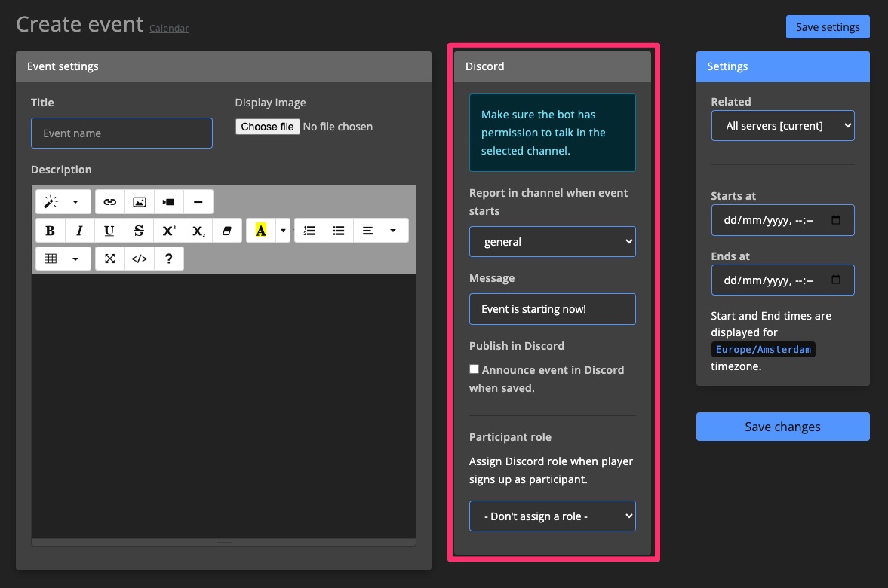
Task: Open the participant role dropdown
Action: [552, 516]
